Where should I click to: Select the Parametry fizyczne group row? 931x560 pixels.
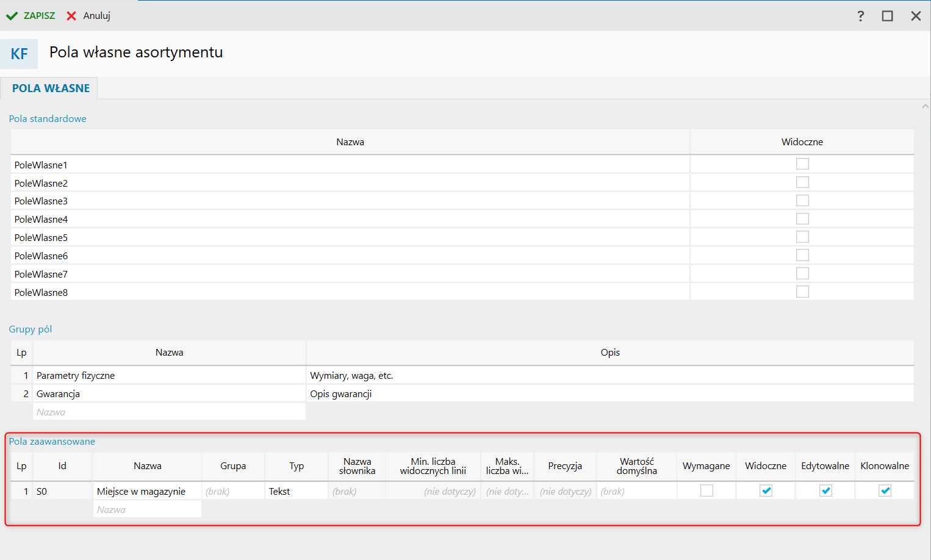(76, 376)
